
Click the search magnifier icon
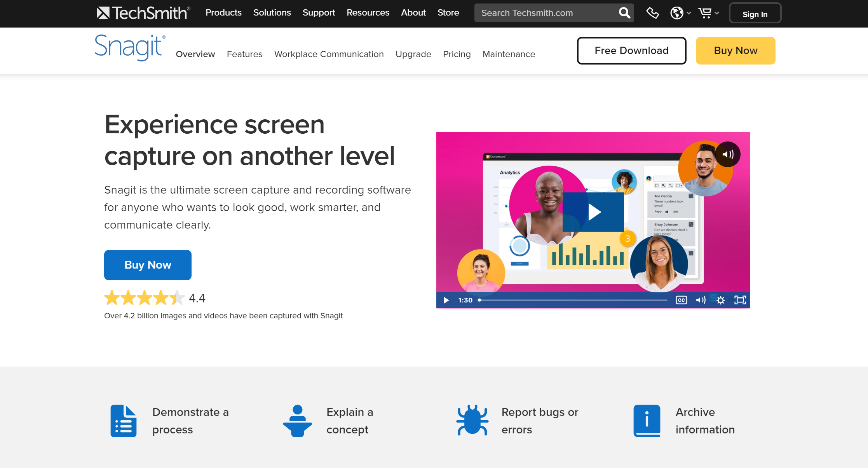(x=624, y=13)
